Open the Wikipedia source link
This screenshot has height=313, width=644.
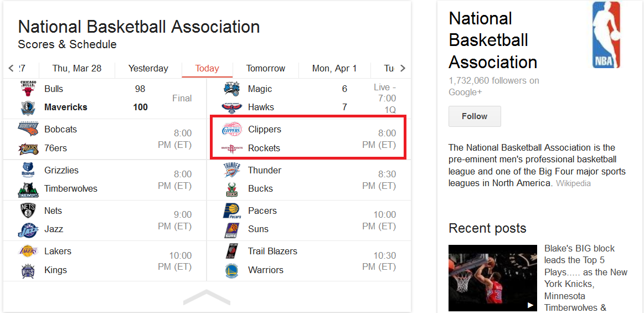click(x=573, y=183)
